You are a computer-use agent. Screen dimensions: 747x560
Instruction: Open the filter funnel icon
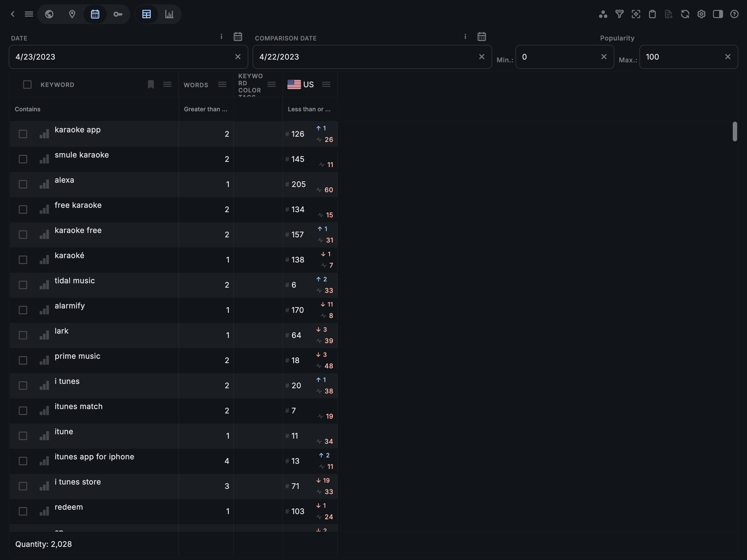coord(619,14)
